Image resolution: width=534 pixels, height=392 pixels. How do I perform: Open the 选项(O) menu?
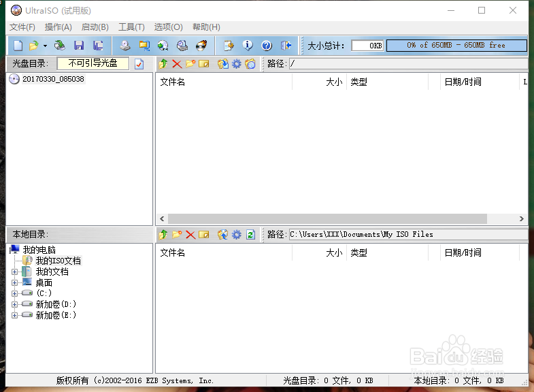coord(168,27)
